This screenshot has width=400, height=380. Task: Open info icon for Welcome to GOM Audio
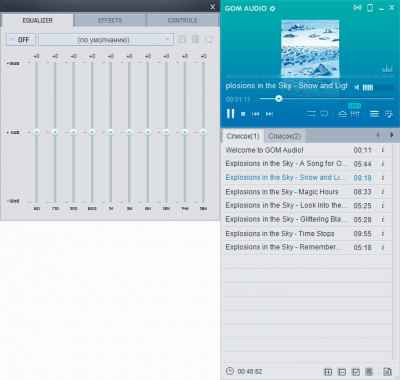[383, 150]
